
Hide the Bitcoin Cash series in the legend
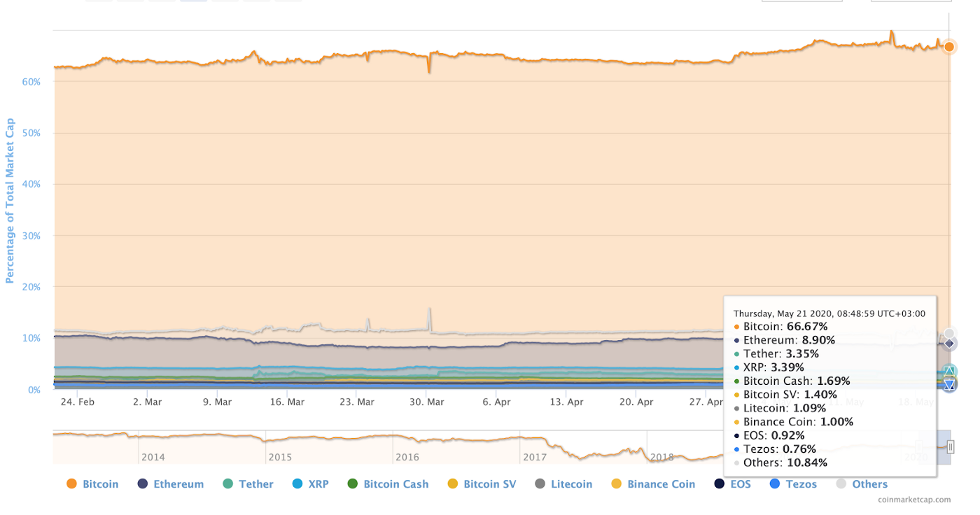(388, 484)
